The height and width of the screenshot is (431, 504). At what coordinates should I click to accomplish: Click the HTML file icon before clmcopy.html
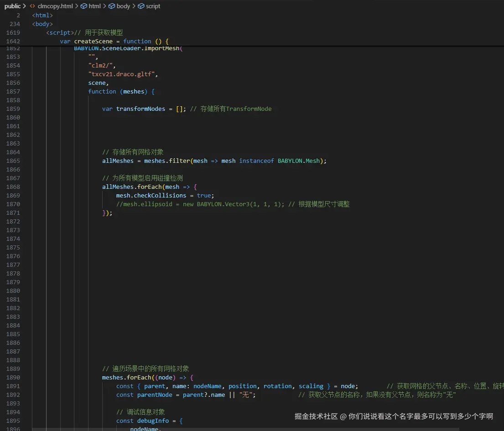pyautogui.click(x=32, y=6)
